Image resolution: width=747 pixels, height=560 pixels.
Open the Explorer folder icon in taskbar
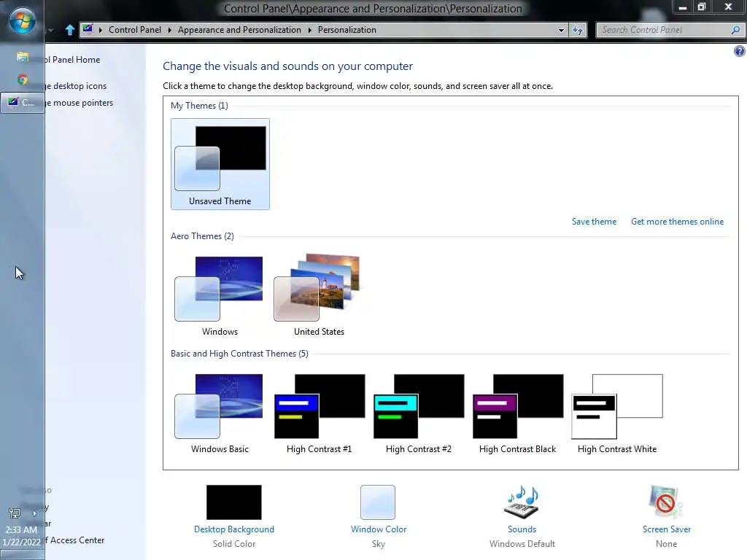tap(22, 57)
